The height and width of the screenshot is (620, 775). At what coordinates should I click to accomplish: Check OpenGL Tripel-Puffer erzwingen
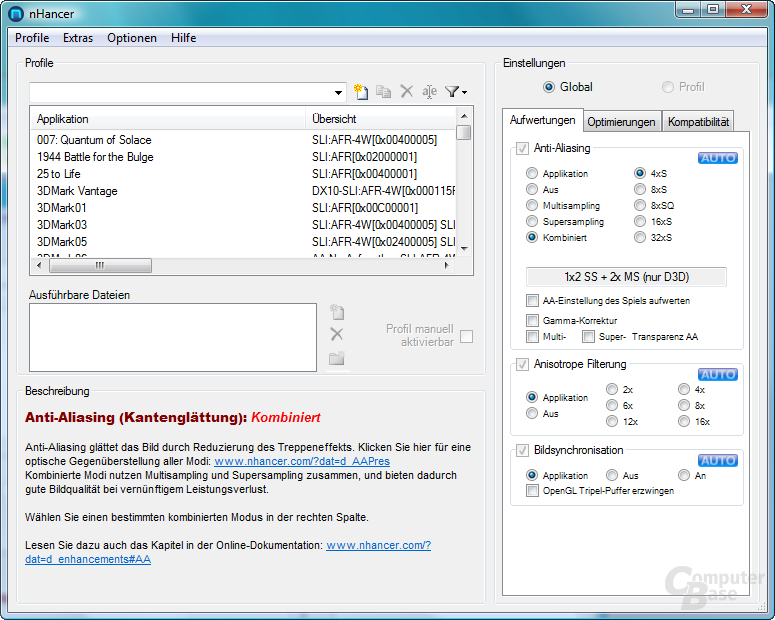(x=532, y=490)
